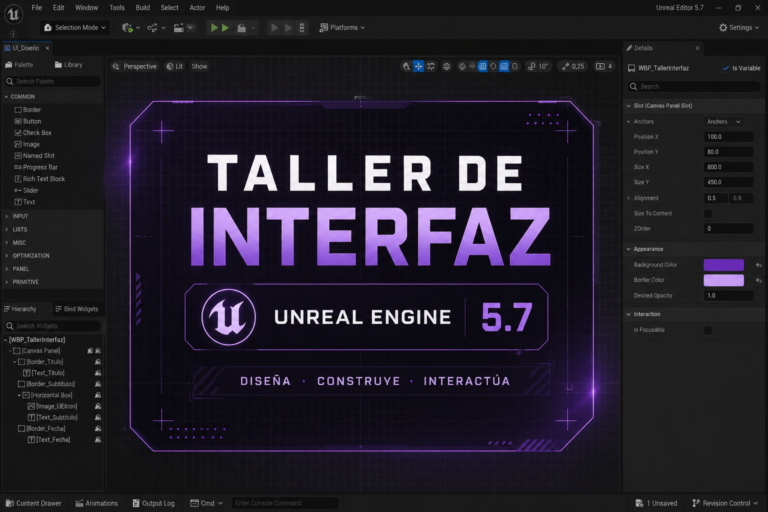The height and width of the screenshot is (512, 768).
Task: Toggle the surface snapping icon in the viewport
Action: click(x=462, y=66)
